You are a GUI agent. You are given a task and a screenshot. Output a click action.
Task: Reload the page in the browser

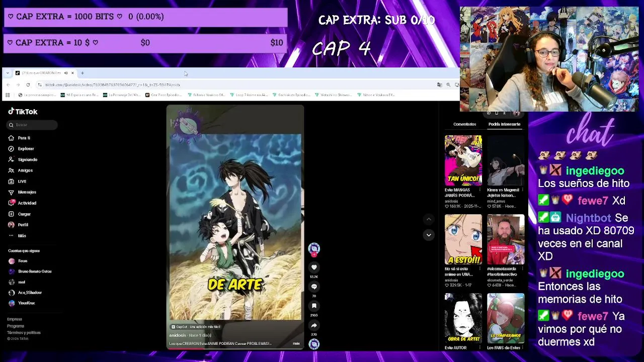point(28,85)
